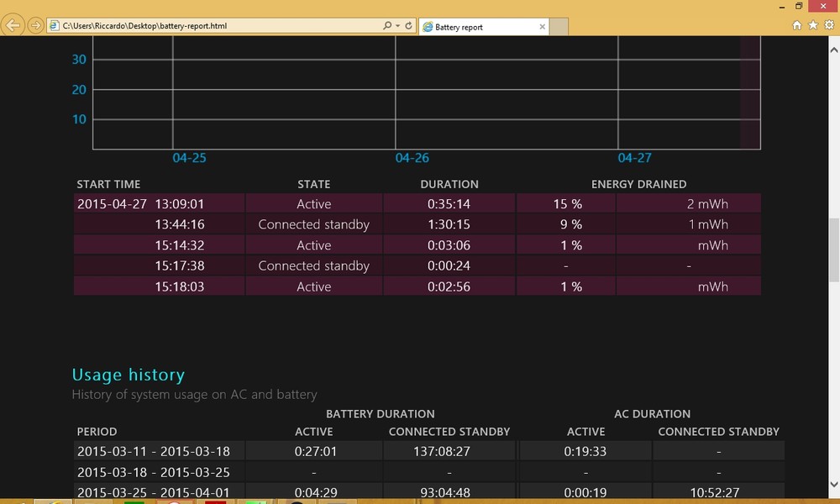
Task: Click the 04-27 chart date label
Action: click(634, 157)
